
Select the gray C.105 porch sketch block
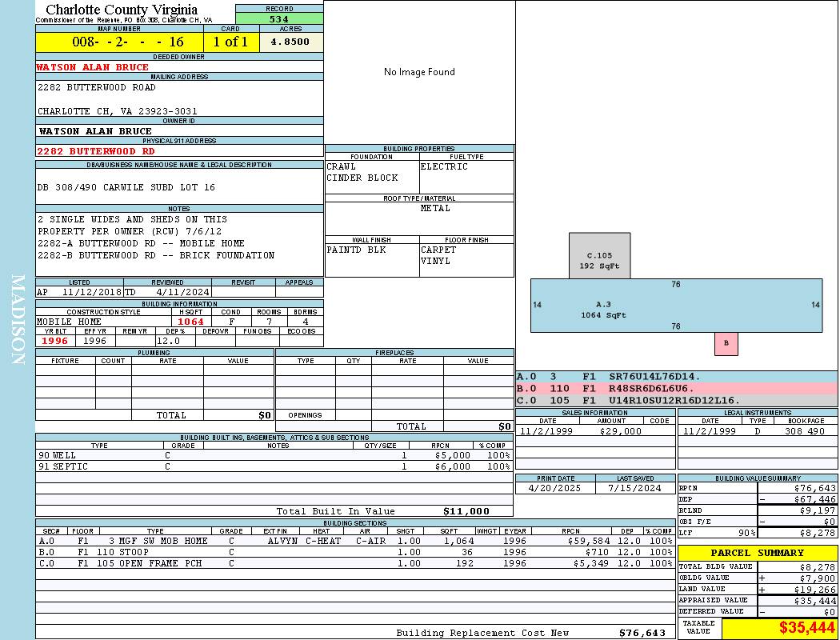599,257
